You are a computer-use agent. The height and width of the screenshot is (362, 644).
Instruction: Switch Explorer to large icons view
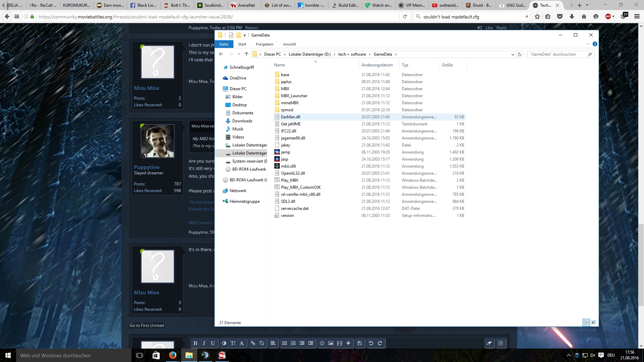coord(594,322)
